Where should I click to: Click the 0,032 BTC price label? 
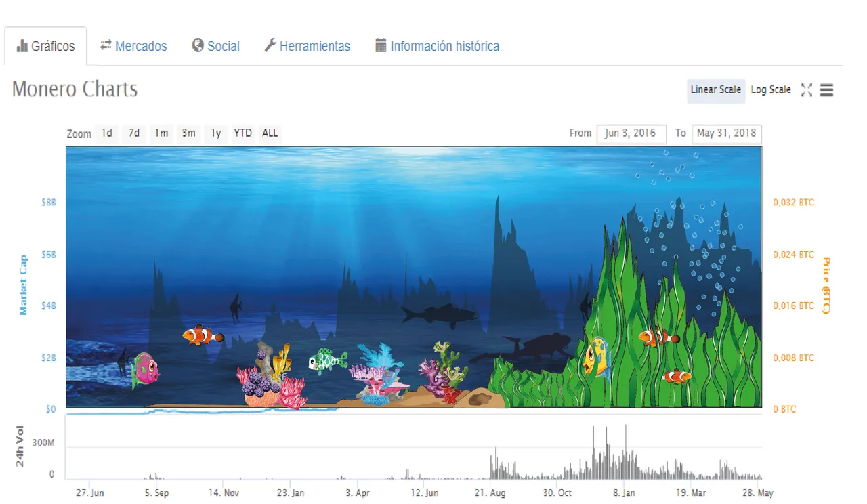tap(794, 203)
